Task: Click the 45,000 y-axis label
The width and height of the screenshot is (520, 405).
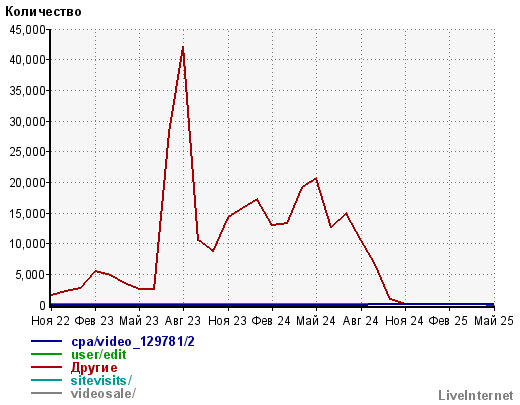Action: pos(27,30)
